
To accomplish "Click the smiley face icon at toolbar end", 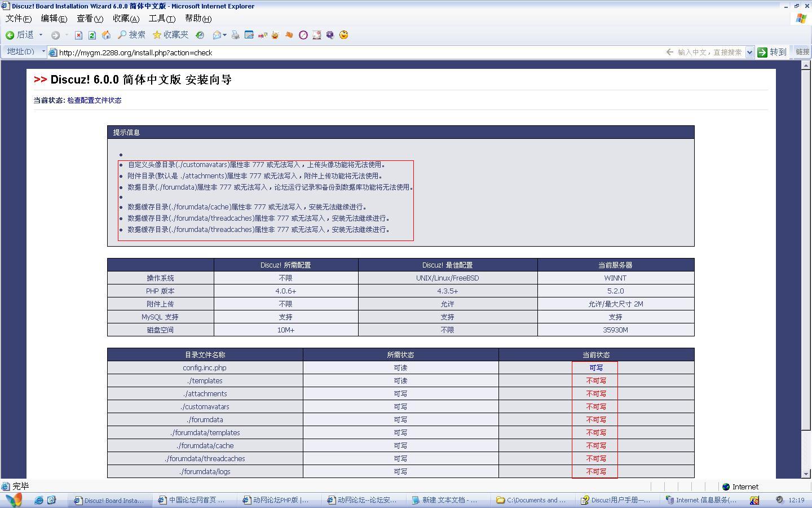I will [x=343, y=35].
